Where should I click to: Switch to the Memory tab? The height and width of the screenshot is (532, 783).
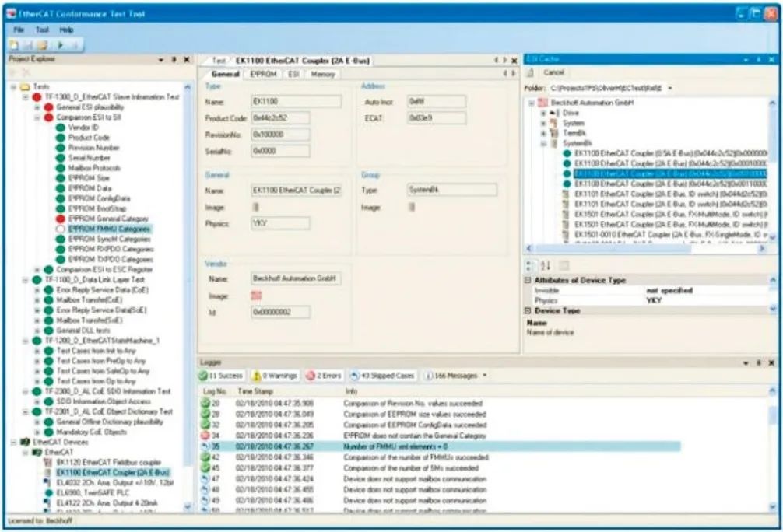pyautogui.click(x=322, y=74)
